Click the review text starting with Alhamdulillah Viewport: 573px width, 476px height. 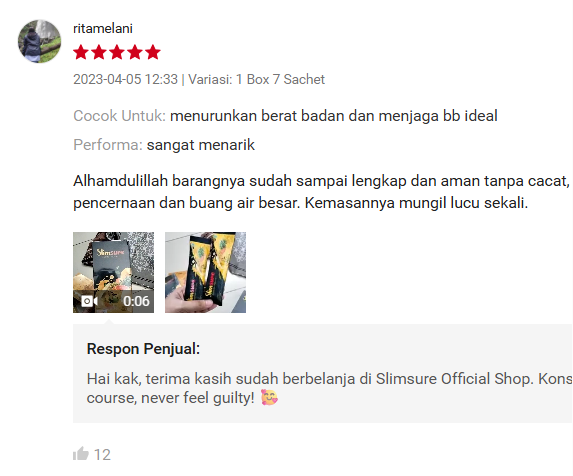click(322, 192)
